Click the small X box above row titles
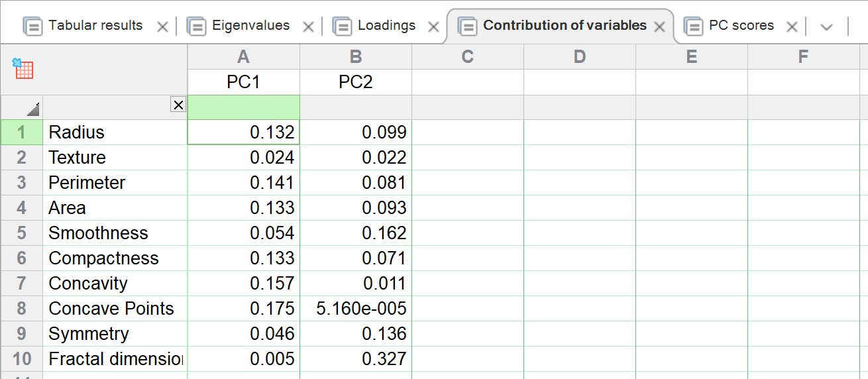The height and width of the screenshot is (379, 868). (178, 105)
